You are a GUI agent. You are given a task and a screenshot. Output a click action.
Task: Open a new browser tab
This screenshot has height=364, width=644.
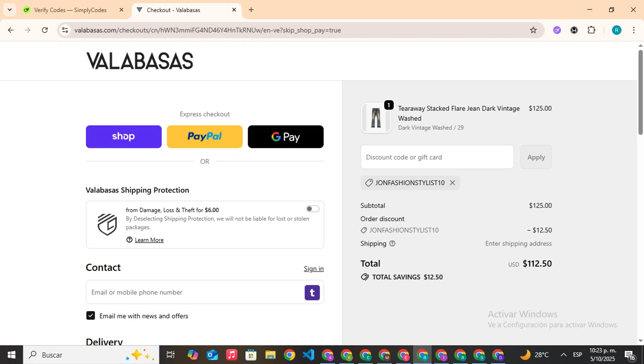click(x=251, y=10)
